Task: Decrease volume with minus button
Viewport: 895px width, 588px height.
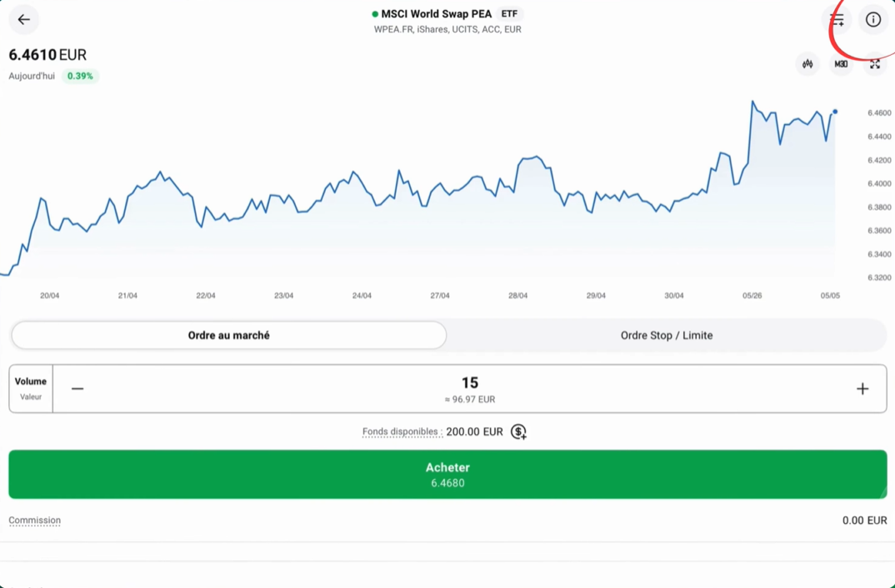Action: (x=77, y=389)
